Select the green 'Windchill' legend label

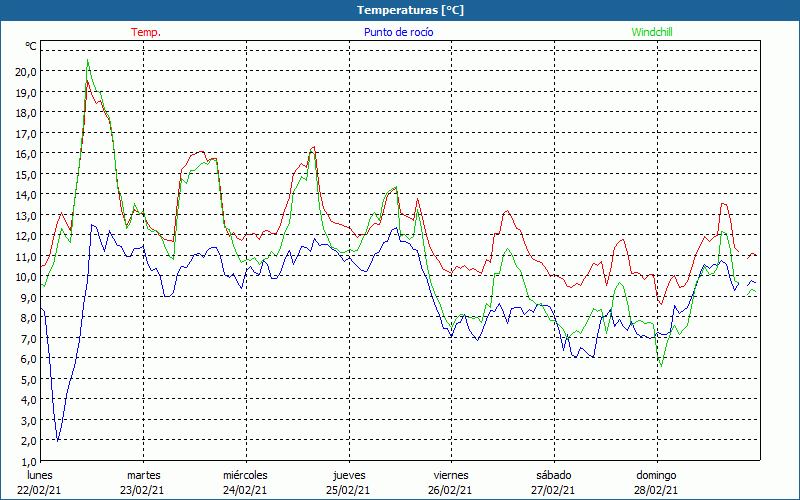coord(652,32)
